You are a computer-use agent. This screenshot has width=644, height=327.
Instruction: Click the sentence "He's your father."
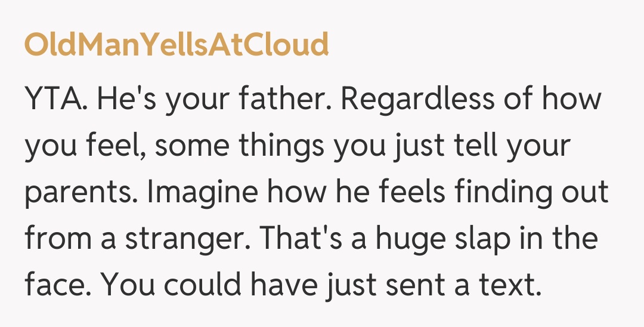[213, 99]
